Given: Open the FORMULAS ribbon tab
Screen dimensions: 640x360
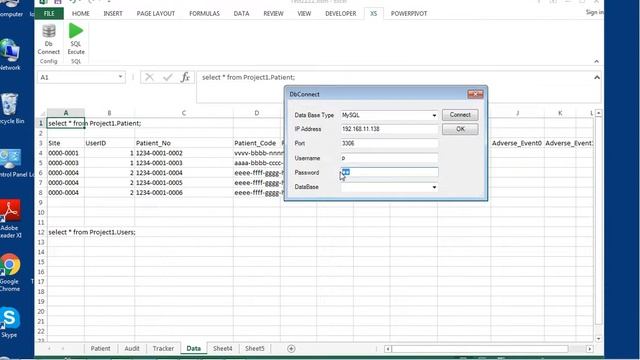Looking at the screenshot, I should pyautogui.click(x=204, y=13).
